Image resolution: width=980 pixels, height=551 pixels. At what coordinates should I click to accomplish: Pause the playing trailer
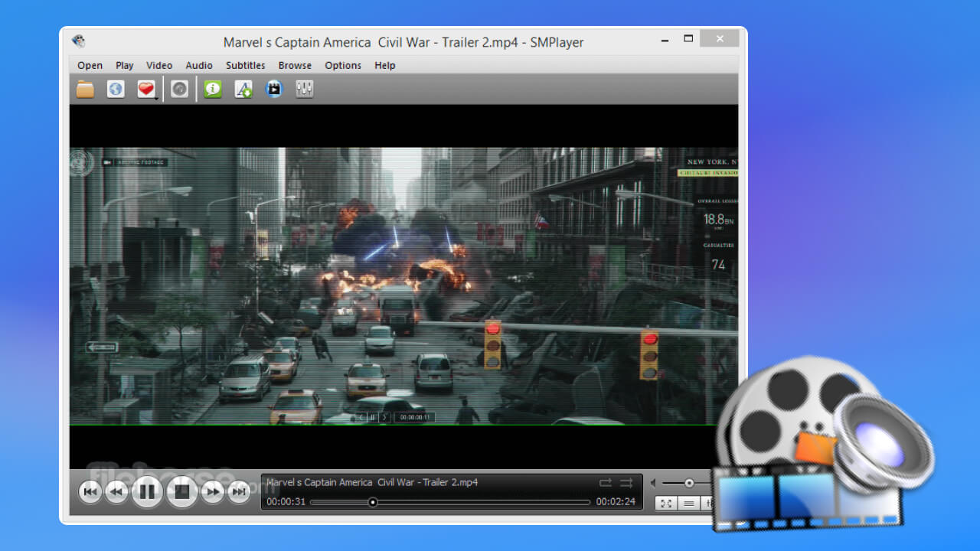[x=147, y=491]
